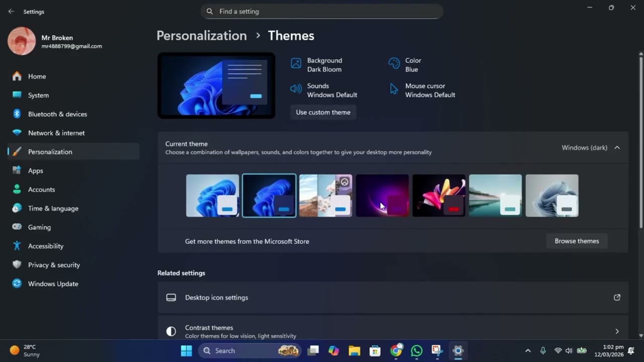Click the Background picture icon
This screenshot has height=362, width=644.
(296, 63)
